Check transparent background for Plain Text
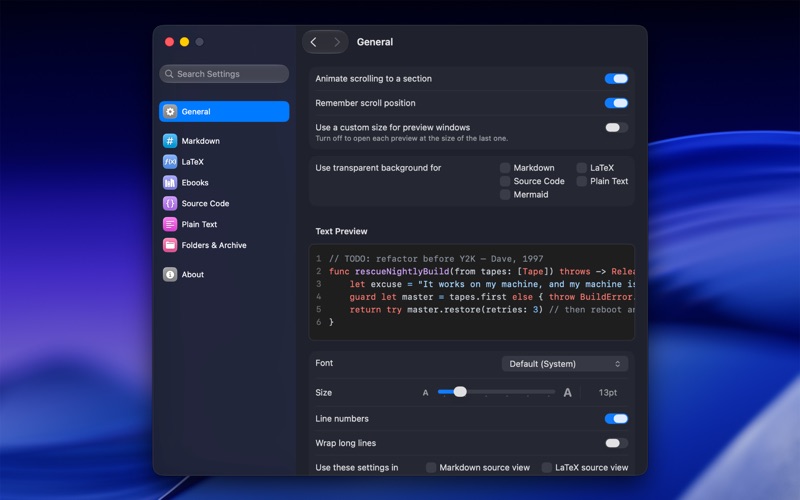The height and width of the screenshot is (500, 800). click(x=582, y=181)
